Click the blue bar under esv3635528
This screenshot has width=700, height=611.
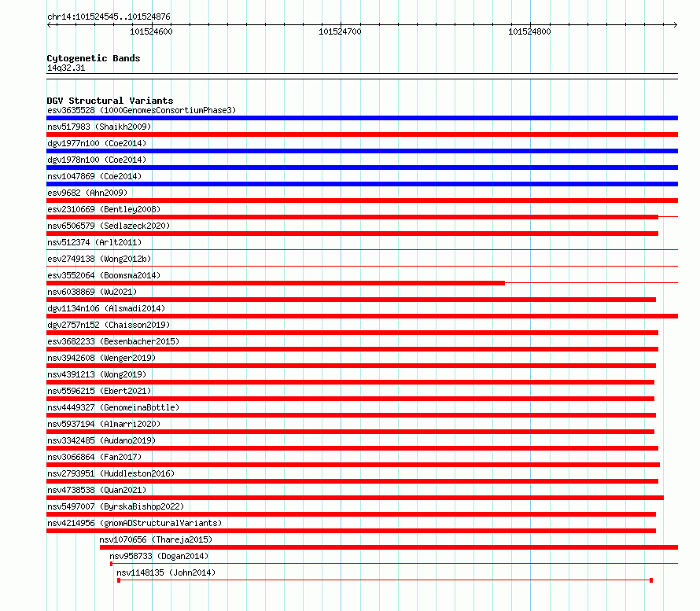click(x=362, y=118)
